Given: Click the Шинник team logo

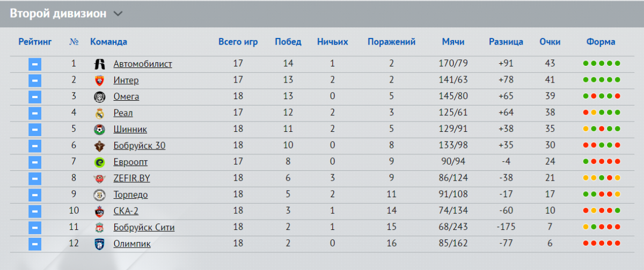Looking at the screenshot, I should (99, 130).
